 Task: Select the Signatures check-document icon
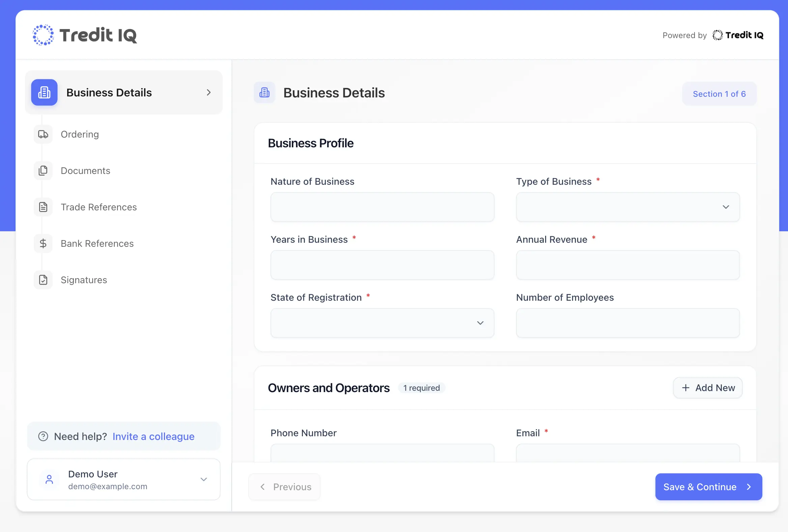click(43, 280)
